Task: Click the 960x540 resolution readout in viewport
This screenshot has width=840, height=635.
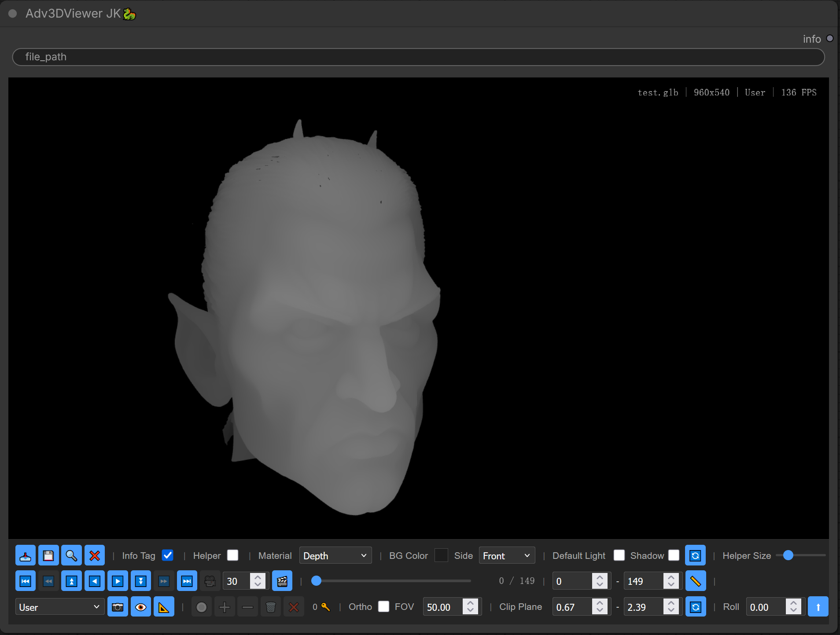Action: pyautogui.click(x=711, y=92)
